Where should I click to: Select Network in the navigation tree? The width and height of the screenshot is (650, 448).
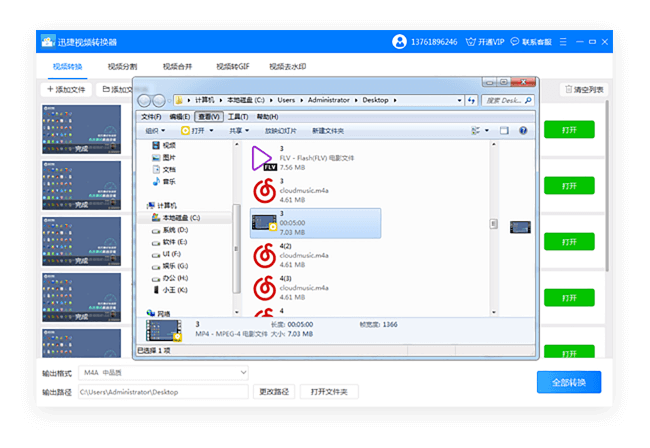(159, 314)
